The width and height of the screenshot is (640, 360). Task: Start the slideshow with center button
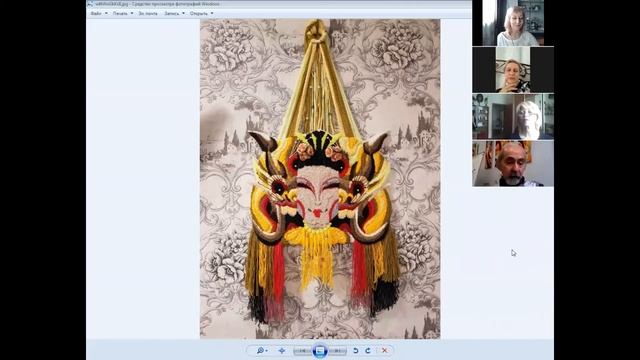[320, 351]
